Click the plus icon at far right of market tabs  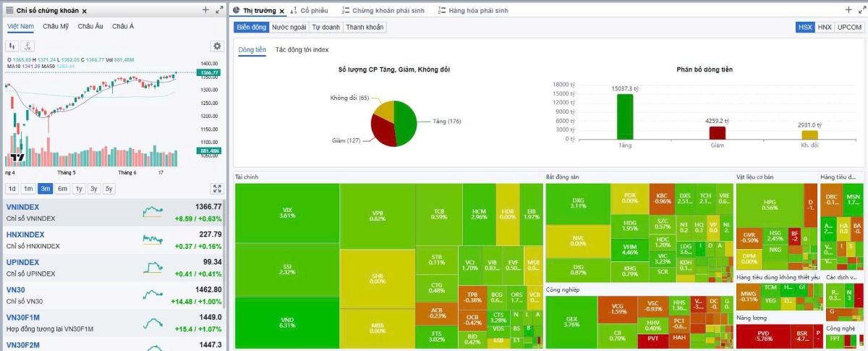(x=848, y=10)
